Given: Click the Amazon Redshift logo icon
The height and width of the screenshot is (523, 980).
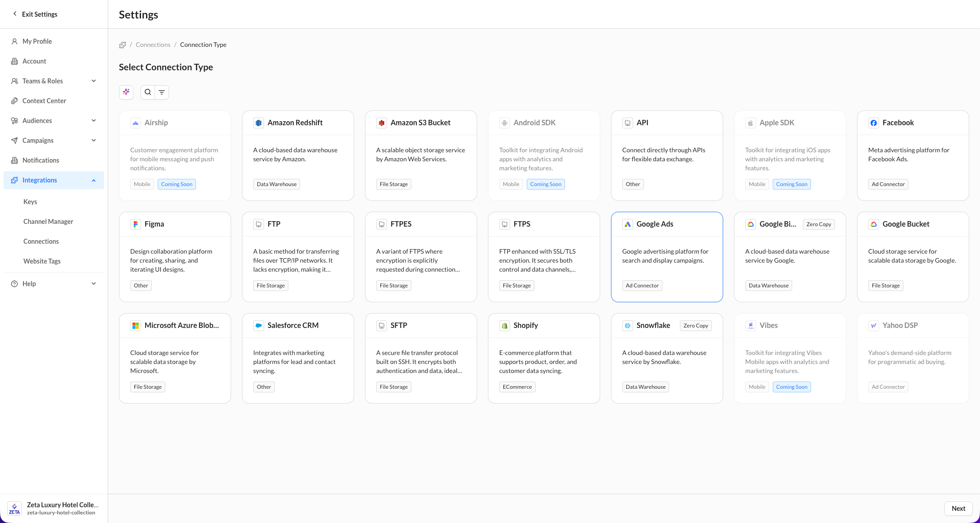Looking at the screenshot, I should pos(259,123).
